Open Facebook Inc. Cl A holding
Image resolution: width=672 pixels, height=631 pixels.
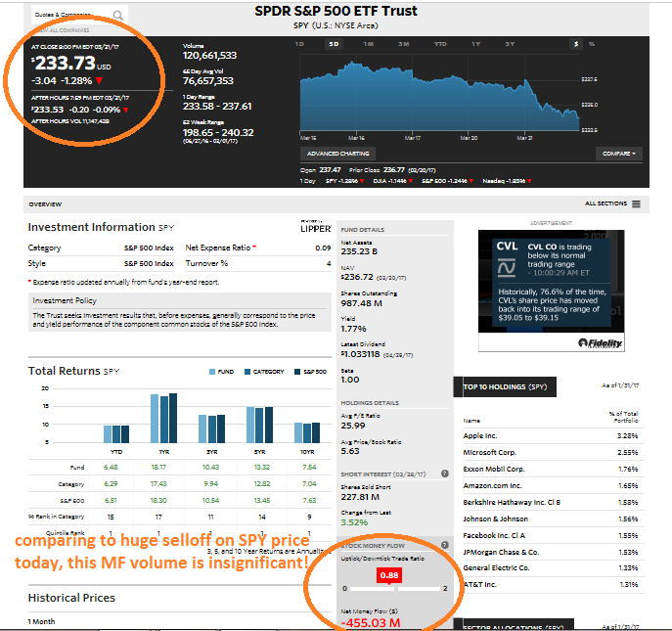click(x=494, y=535)
